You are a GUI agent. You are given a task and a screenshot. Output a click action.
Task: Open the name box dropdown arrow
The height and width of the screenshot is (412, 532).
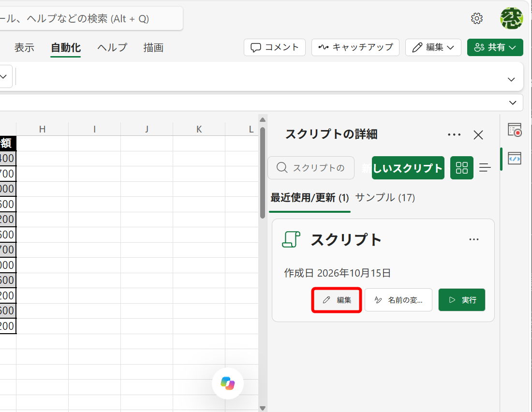[x=4, y=76]
